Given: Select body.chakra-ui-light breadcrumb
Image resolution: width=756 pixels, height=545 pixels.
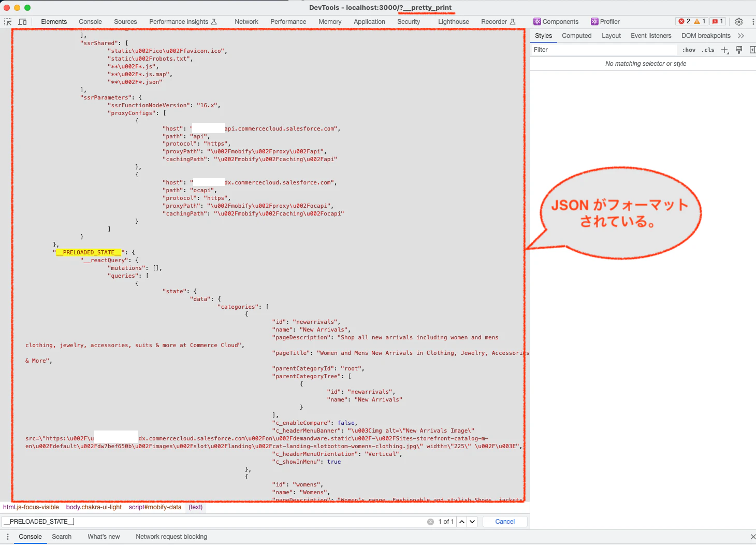Looking at the screenshot, I should pos(94,507).
